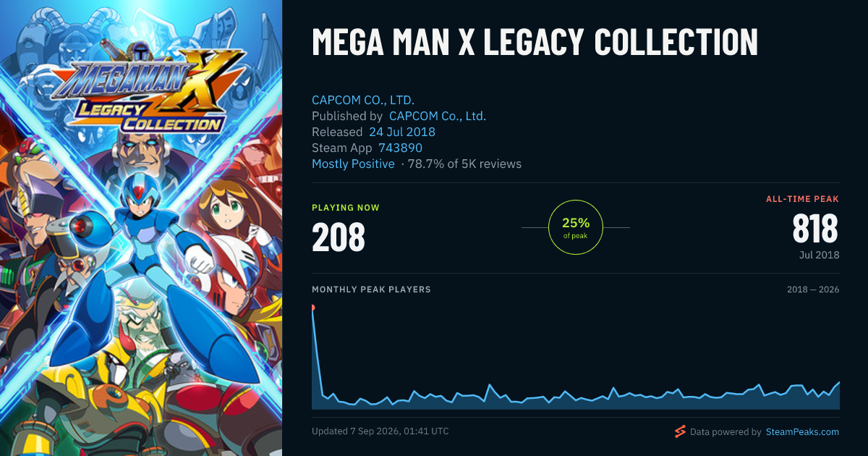Click the Playing Now count 208
Image resolution: width=868 pixels, height=456 pixels.
click(x=339, y=237)
